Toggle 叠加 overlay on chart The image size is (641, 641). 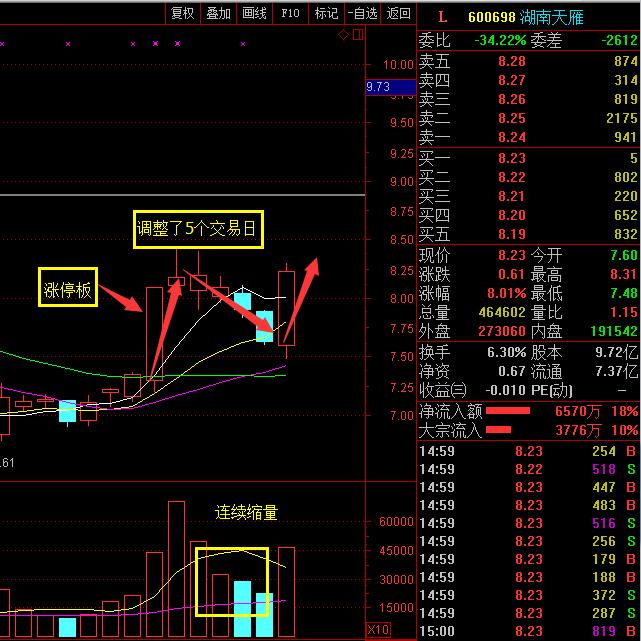point(218,13)
